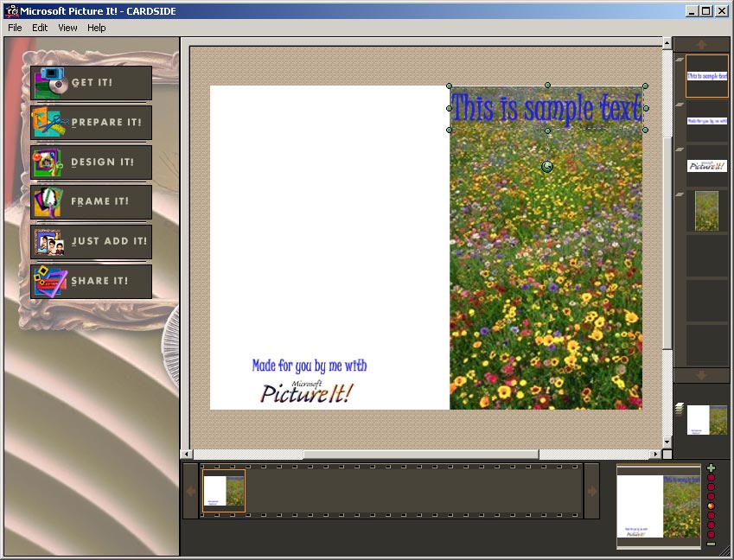
Task: Click the canvas vertical scrollbar down arrow
Action: (x=667, y=442)
